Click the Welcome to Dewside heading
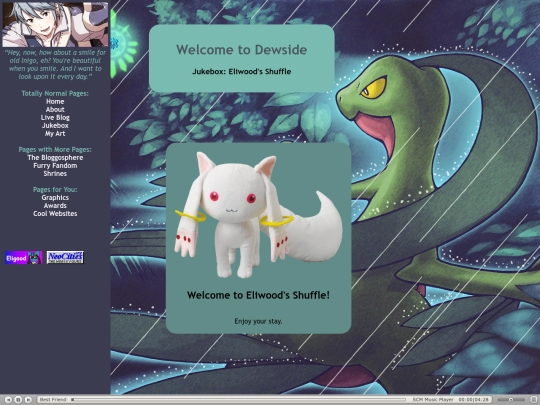The width and height of the screenshot is (540, 405). pyautogui.click(x=242, y=50)
